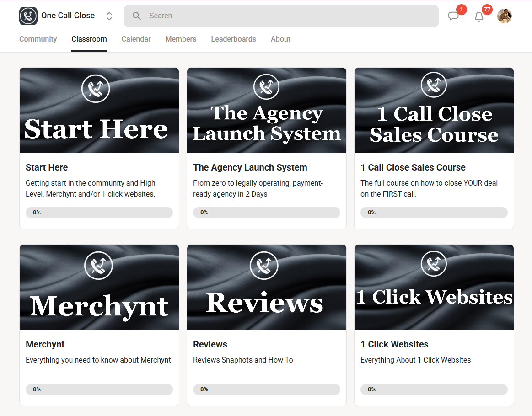Open the Merchynt course cover image
This screenshot has width=532, height=416.
coord(99,287)
